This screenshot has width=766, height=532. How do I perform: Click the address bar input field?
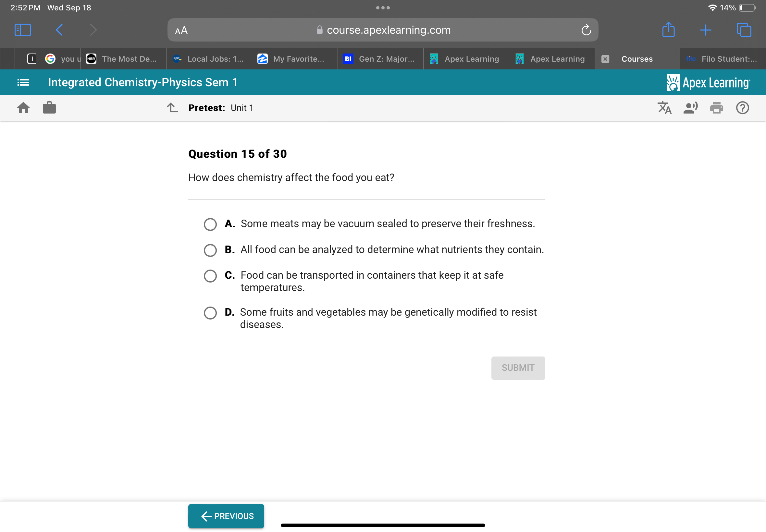point(384,30)
